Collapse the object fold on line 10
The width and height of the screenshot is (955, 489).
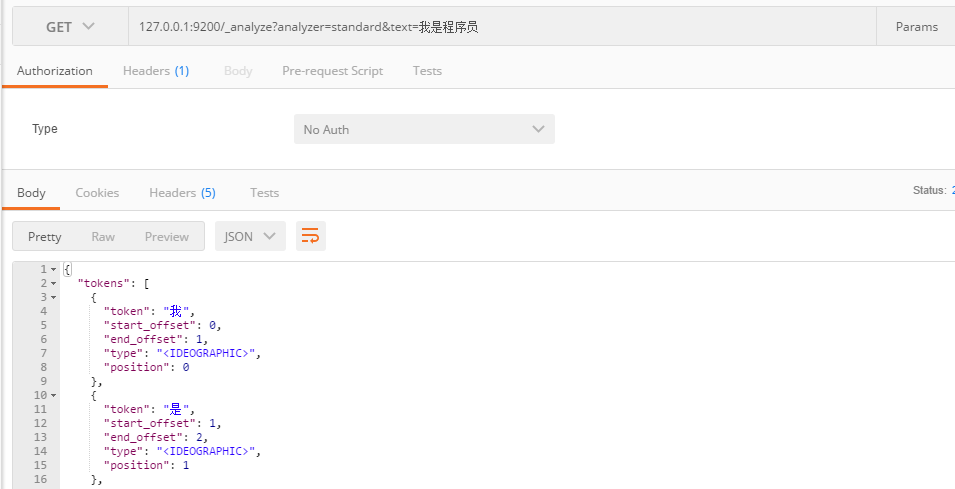click(54, 395)
